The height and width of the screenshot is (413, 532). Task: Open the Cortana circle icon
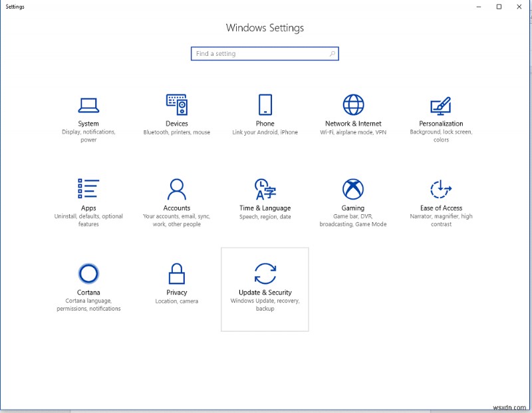coord(88,273)
